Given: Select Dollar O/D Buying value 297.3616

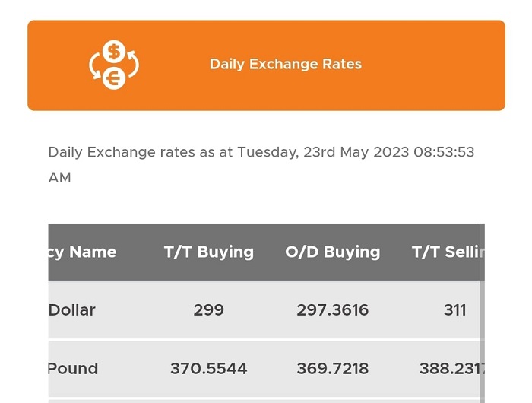Looking at the screenshot, I should pyautogui.click(x=333, y=310).
